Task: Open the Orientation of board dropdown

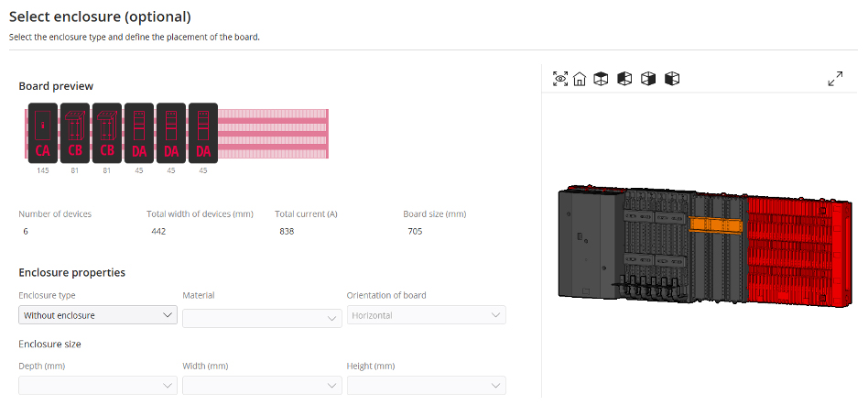Action: pos(426,315)
